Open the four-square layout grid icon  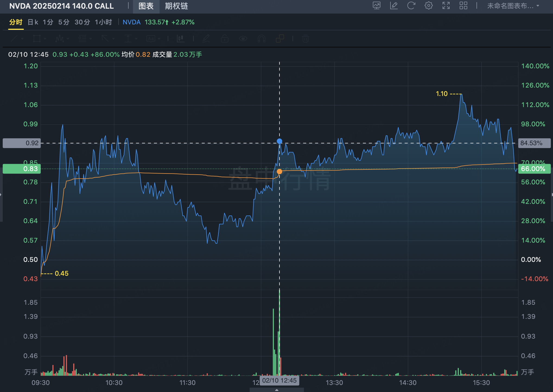coord(463,6)
